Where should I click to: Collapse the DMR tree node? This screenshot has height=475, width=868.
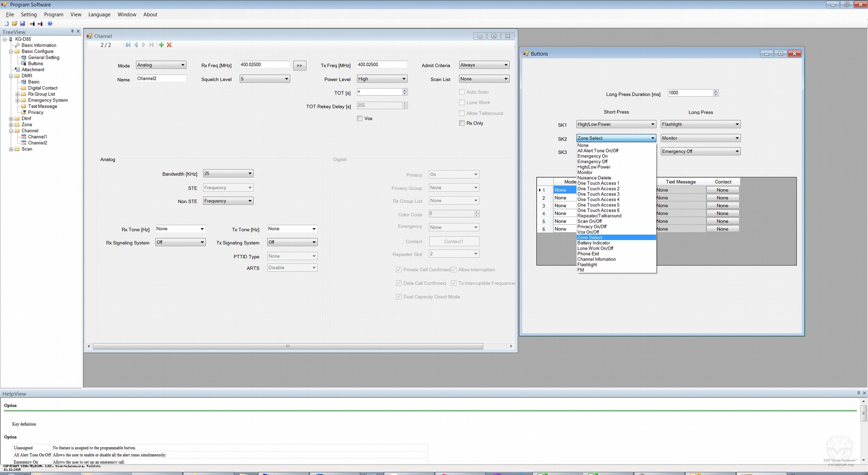point(11,76)
